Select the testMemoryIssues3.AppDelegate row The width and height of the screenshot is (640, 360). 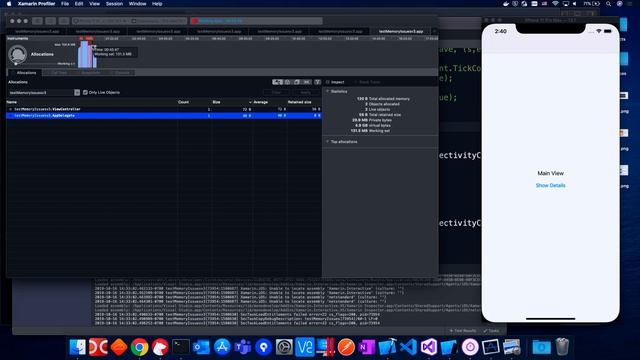point(164,116)
